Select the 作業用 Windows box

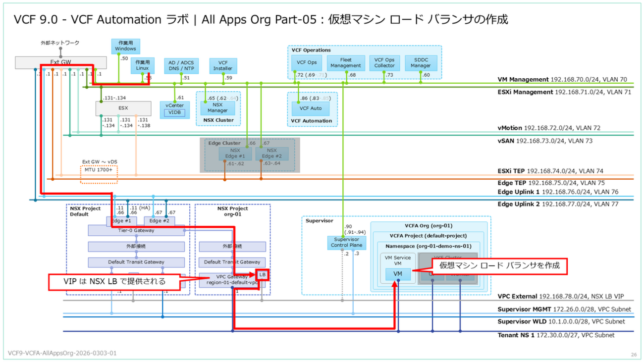pos(125,47)
